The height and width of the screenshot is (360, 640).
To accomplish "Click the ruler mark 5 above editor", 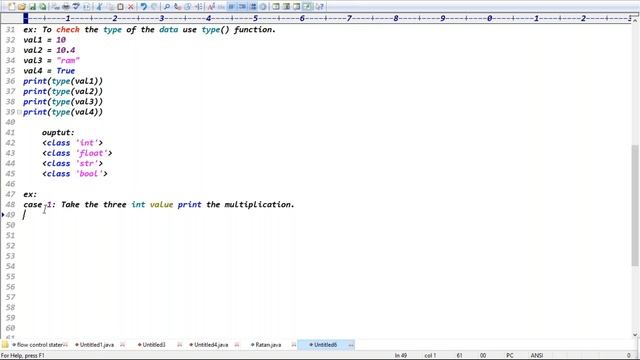I will 255,18.
